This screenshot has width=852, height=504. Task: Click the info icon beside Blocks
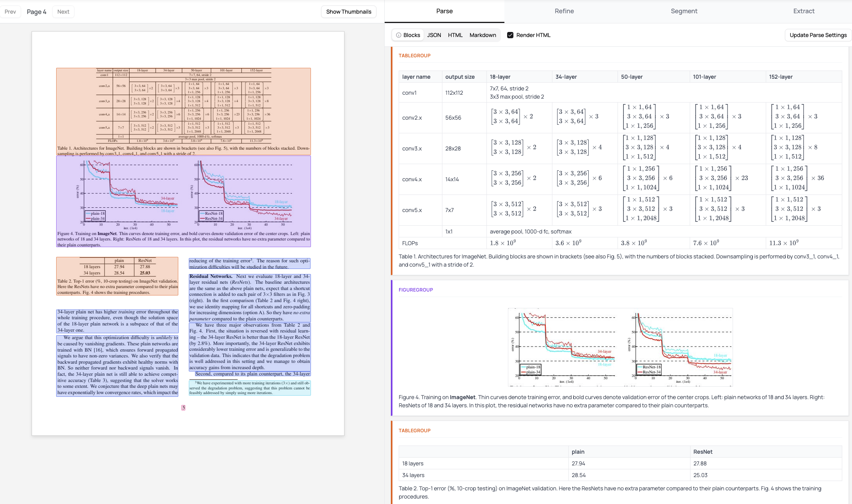[398, 35]
